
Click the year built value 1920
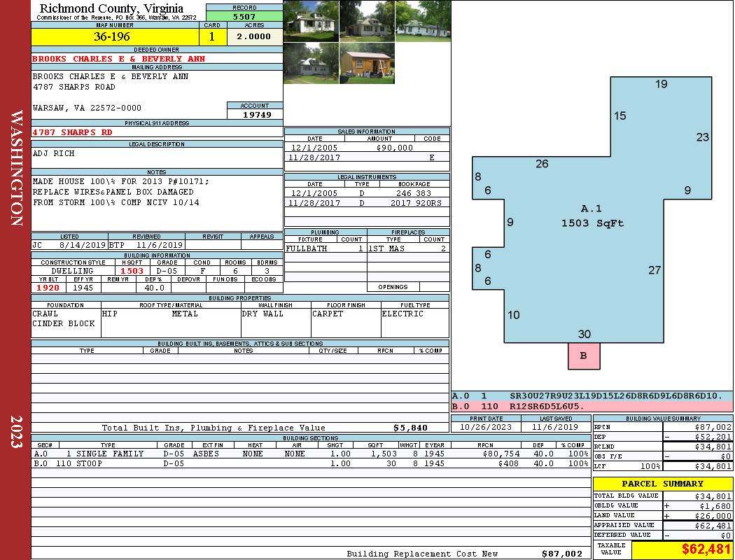[48, 287]
